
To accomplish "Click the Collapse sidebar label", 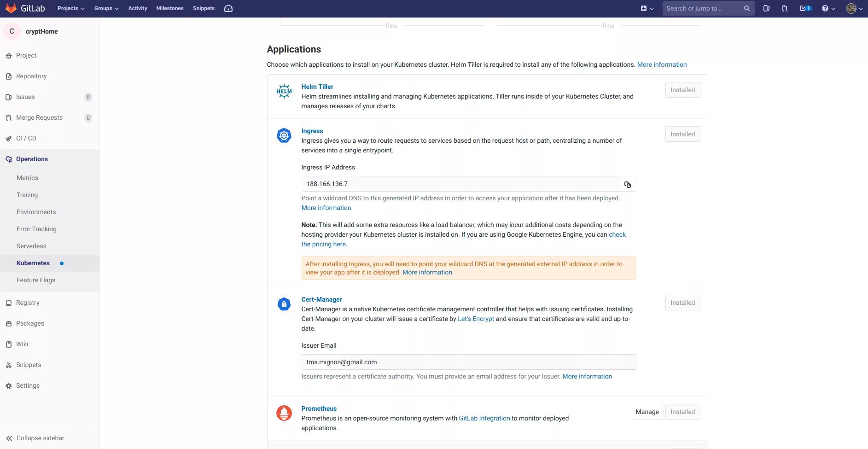I will pyautogui.click(x=41, y=438).
